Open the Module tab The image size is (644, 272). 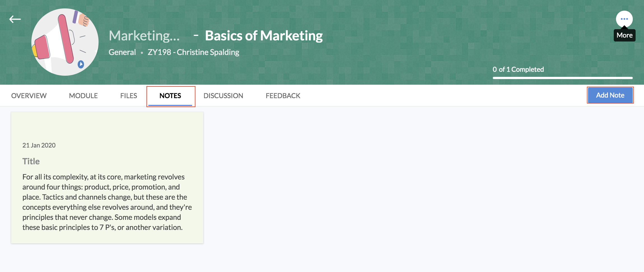83,96
